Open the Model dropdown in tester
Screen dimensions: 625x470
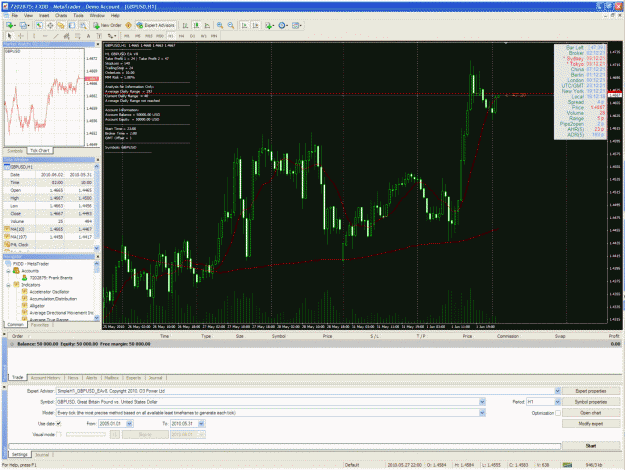(482, 413)
